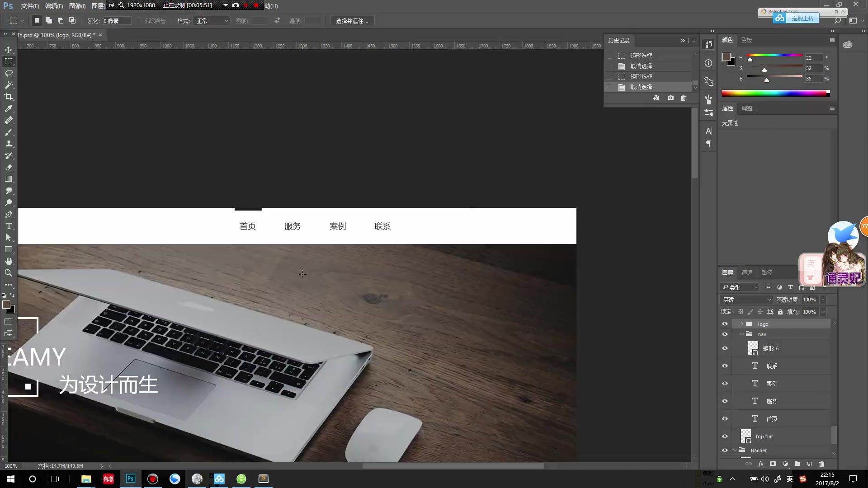Select the Hand tool
868x488 pixels.
click(9, 261)
